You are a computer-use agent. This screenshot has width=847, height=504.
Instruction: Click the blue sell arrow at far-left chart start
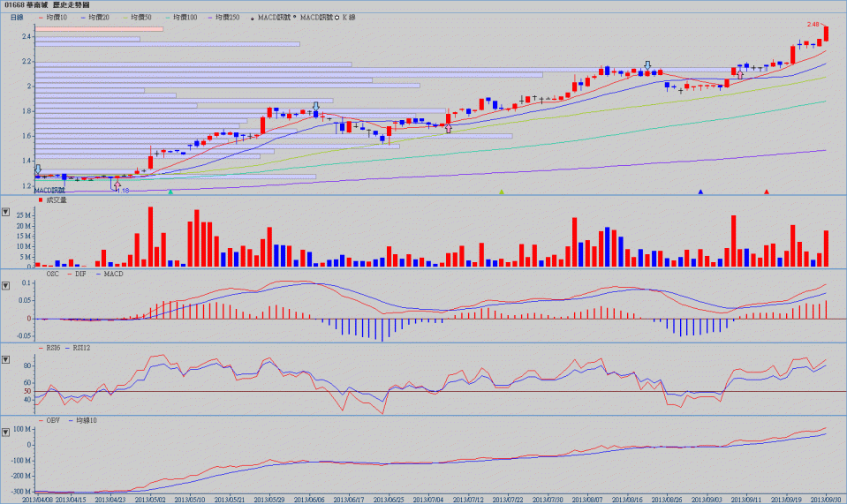pos(38,169)
